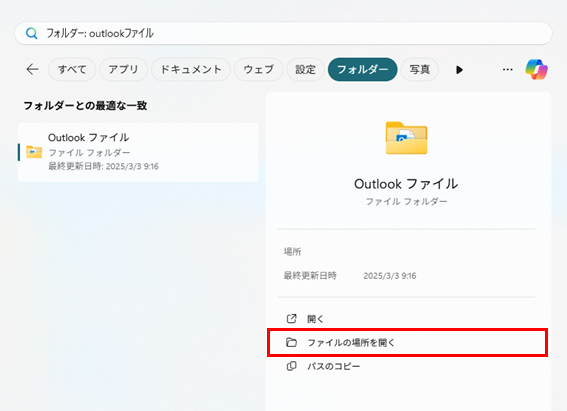The height and width of the screenshot is (411, 567).
Task: Click the open-external icon beside 開く
Action: [x=291, y=318]
